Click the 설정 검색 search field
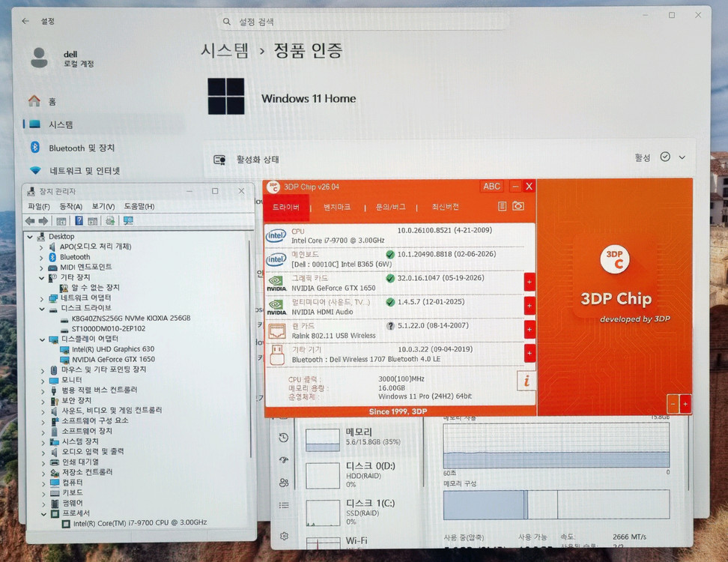Viewport: 728px width, 562px height. tap(363, 22)
